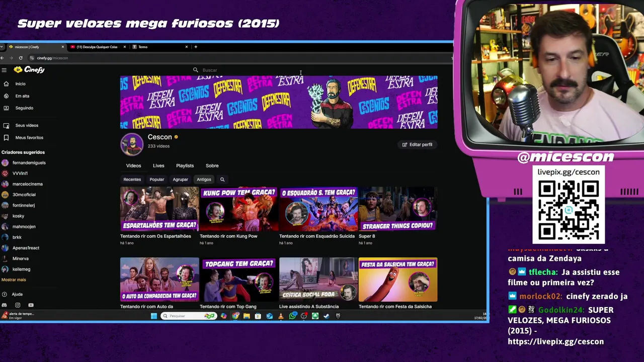This screenshot has width=644, height=362.
Task: Open the Instagram icon in sidebar footer
Action: tap(18, 305)
